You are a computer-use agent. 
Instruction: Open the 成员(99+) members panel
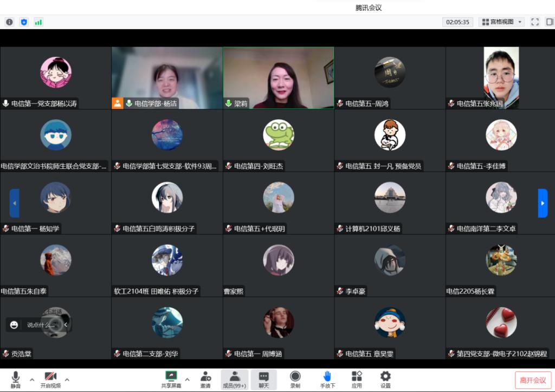[234, 380]
